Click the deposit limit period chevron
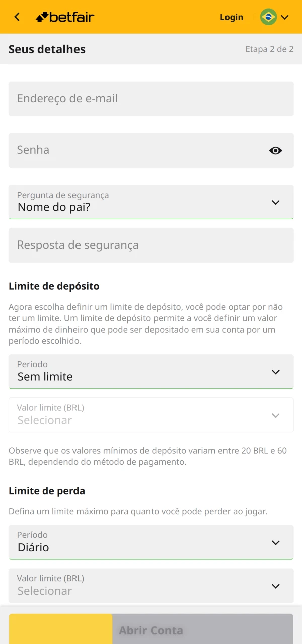This screenshot has width=302, height=644. [x=276, y=372]
